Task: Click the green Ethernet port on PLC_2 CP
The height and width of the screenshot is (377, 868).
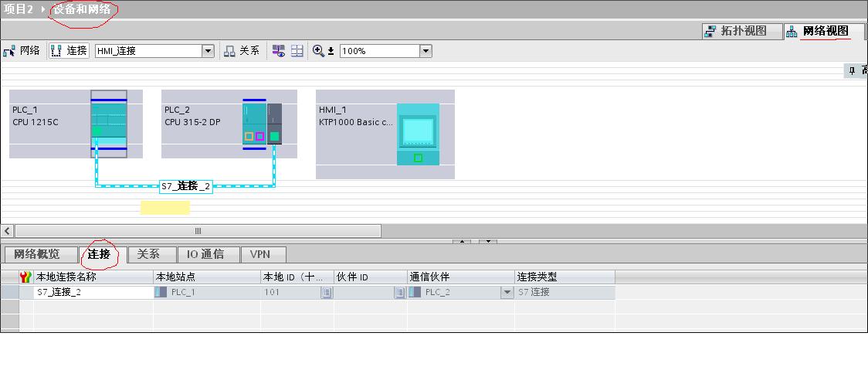Action: 274,136
